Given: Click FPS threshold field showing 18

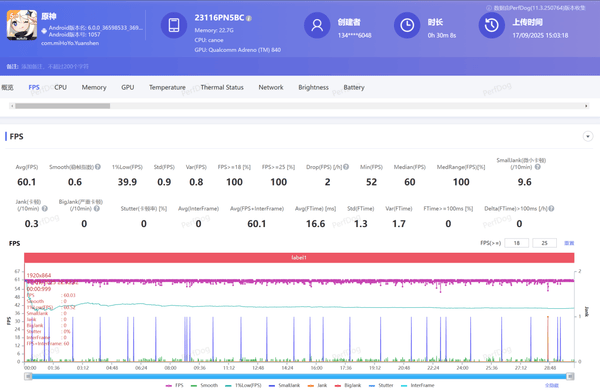Looking at the screenshot, I should pos(517,243).
